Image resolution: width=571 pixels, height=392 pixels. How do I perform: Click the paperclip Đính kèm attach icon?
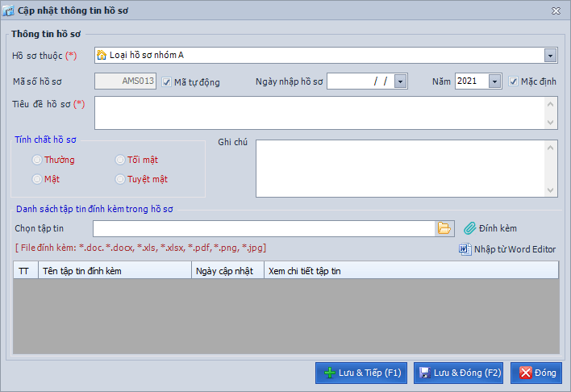coord(470,228)
